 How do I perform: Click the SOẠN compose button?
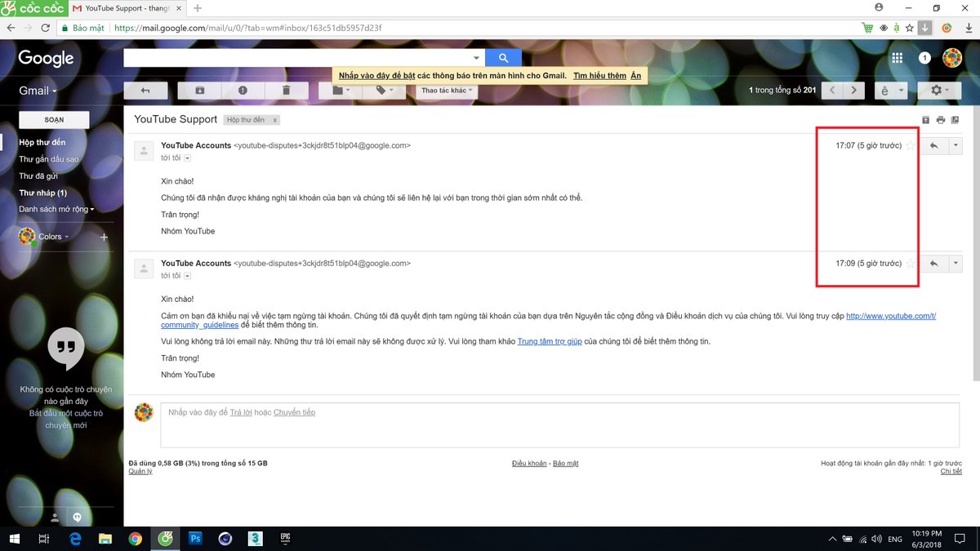(x=54, y=120)
